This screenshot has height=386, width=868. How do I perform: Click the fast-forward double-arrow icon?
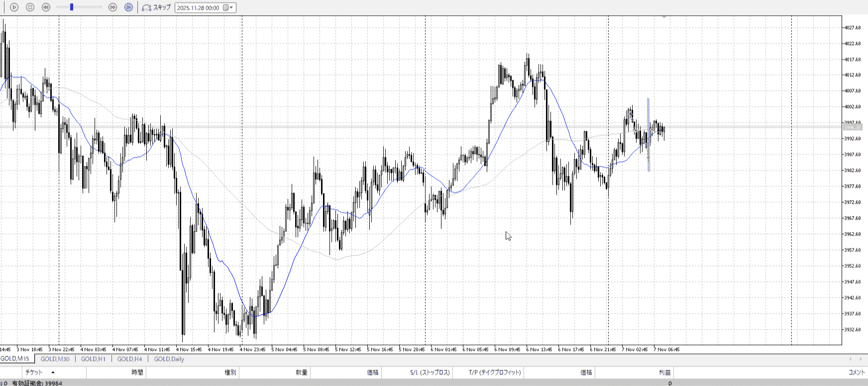pyautogui.click(x=112, y=7)
